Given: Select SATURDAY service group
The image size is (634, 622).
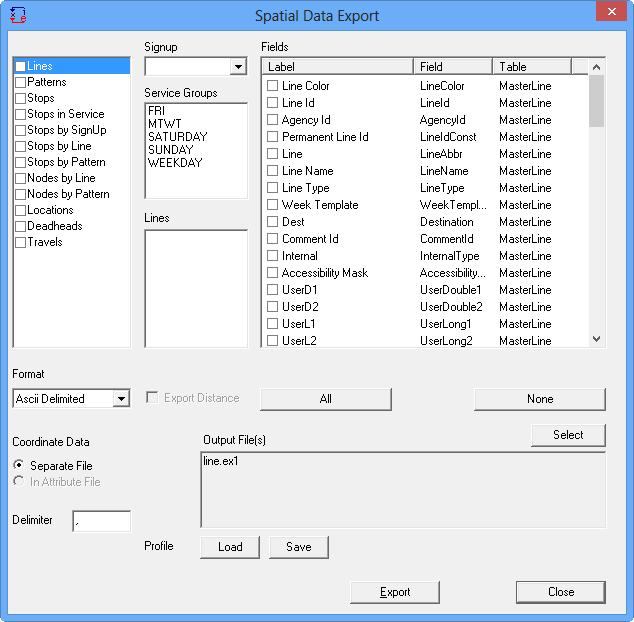Looking at the screenshot, I should coord(178,137).
